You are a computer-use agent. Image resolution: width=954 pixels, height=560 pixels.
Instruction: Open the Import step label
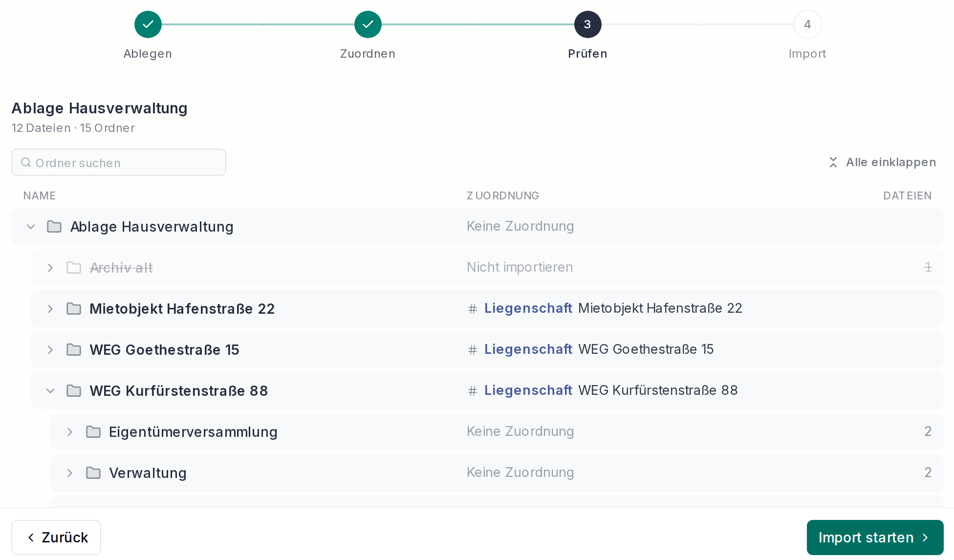pyautogui.click(x=807, y=54)
